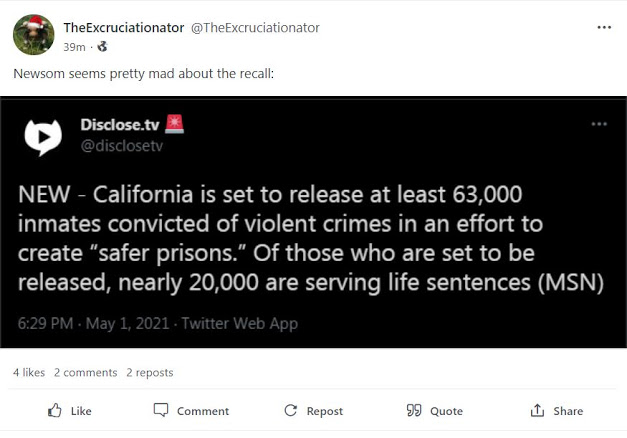This screenshot has height=438, width=627.
Task: Click the Quote marks icon
Action: click(414, 411)
